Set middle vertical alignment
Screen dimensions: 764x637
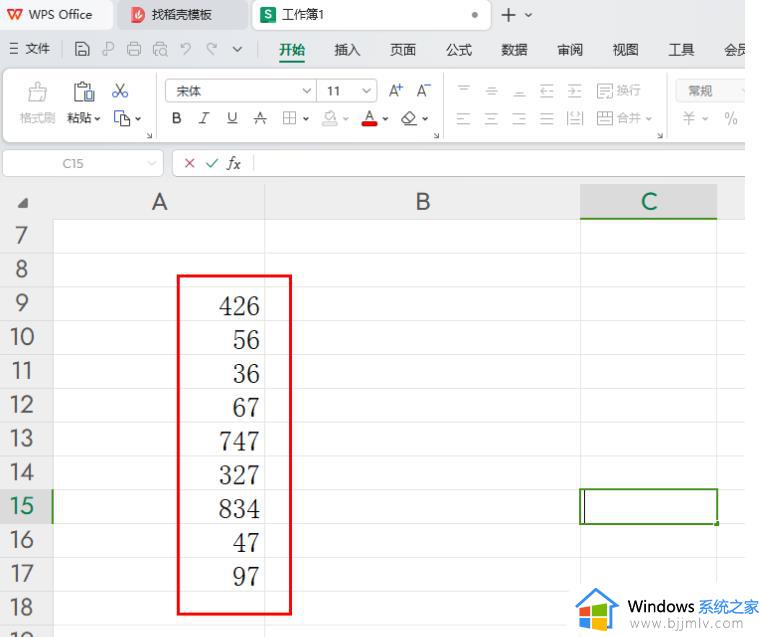coord(492,91)
